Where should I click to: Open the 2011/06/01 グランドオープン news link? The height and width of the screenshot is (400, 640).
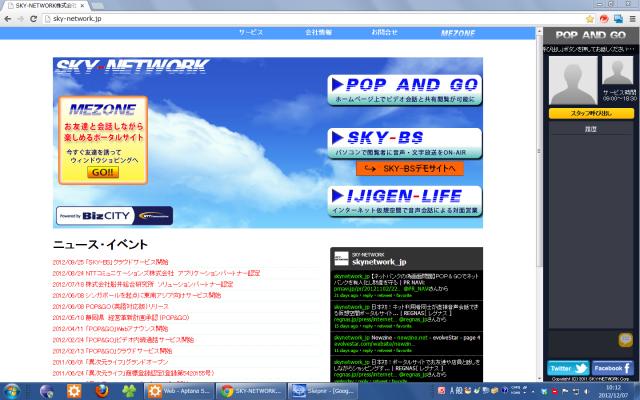(x=110, y=362)
